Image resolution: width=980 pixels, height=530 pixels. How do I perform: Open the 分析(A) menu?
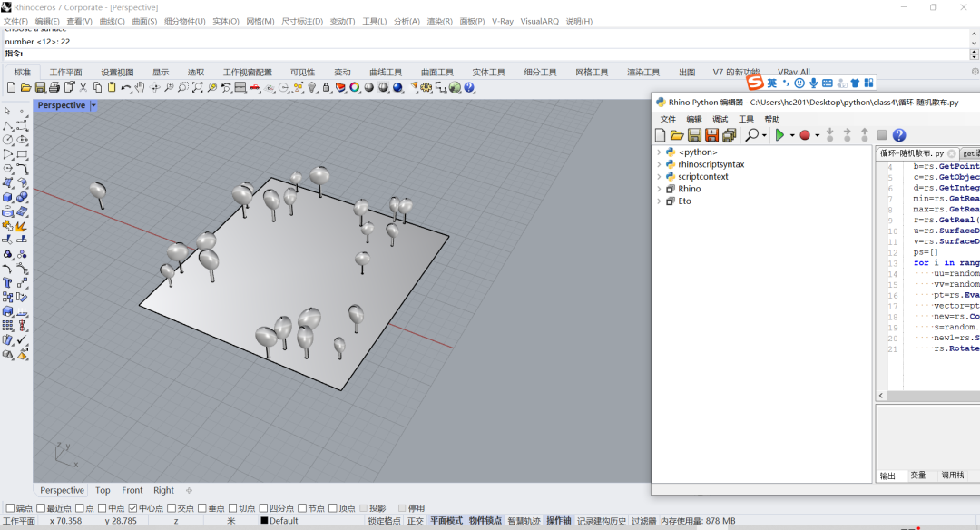click(407, 21)
